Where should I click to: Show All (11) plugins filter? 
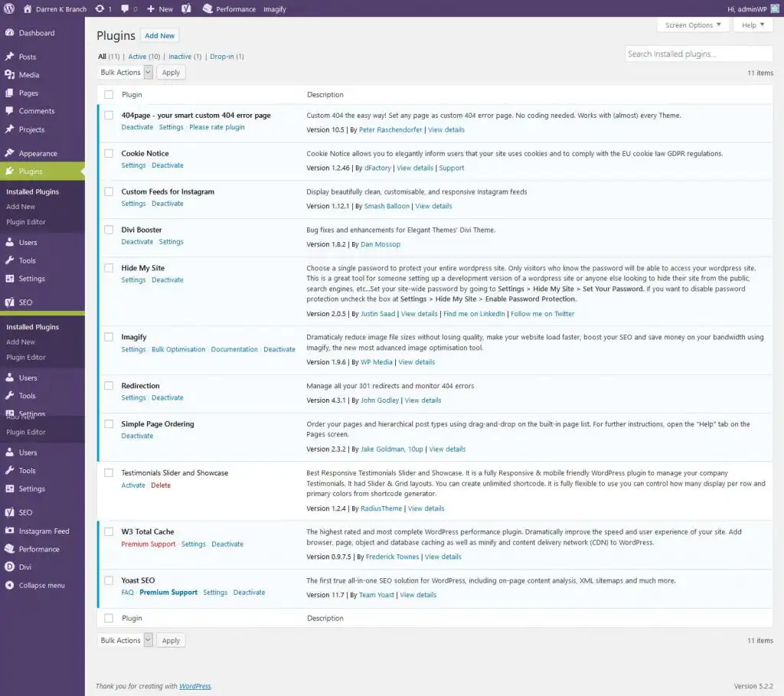[x=109, y=57]
